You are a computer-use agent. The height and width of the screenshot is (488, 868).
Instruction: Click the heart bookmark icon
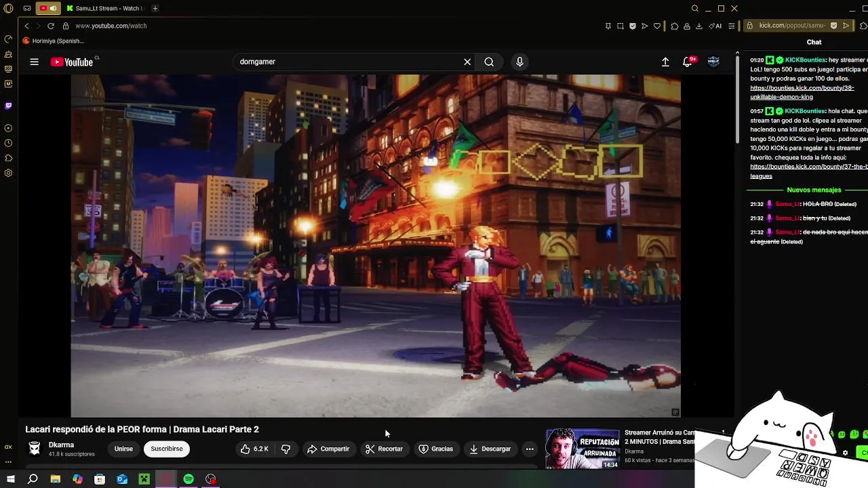(657, 26)
